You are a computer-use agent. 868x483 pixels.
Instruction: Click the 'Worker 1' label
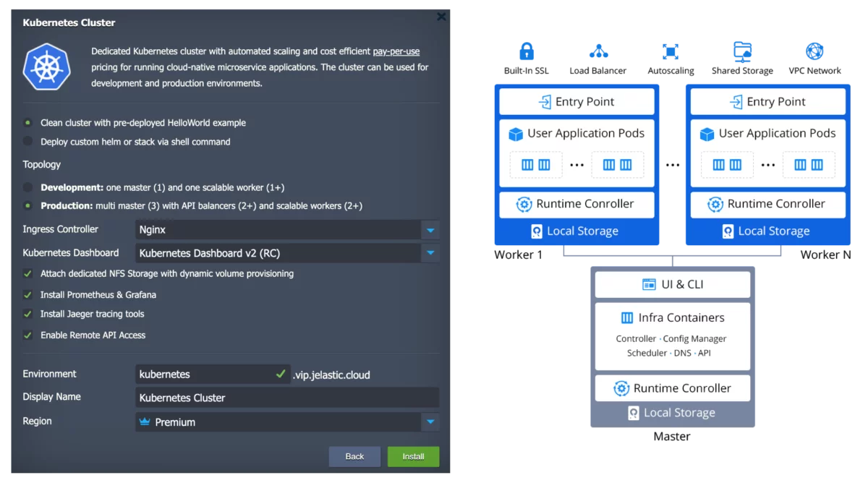pos(518,255)
